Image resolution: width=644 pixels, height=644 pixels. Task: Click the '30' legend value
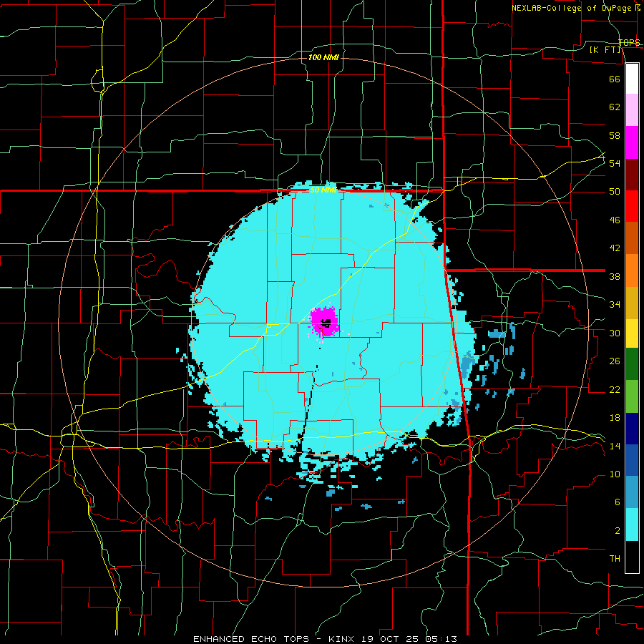[x=615, y=333]
